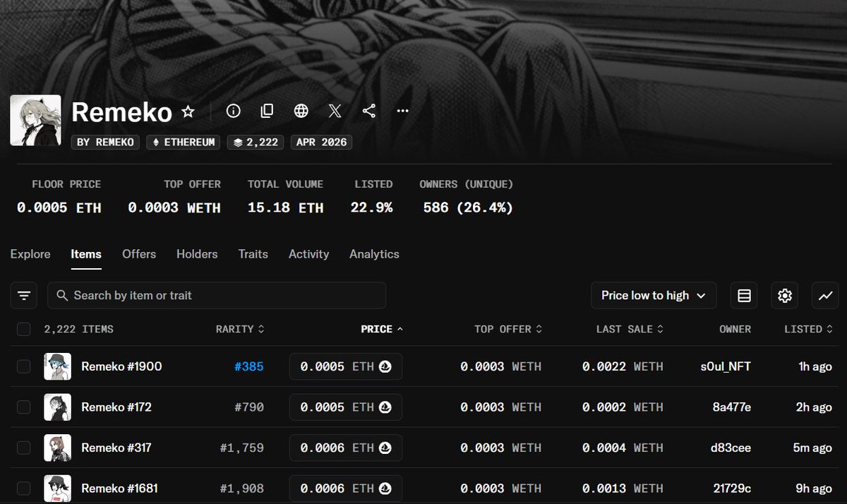Click rarity rank #790
The height and width of the screenshot is (504, 847).
pos(249,407)
